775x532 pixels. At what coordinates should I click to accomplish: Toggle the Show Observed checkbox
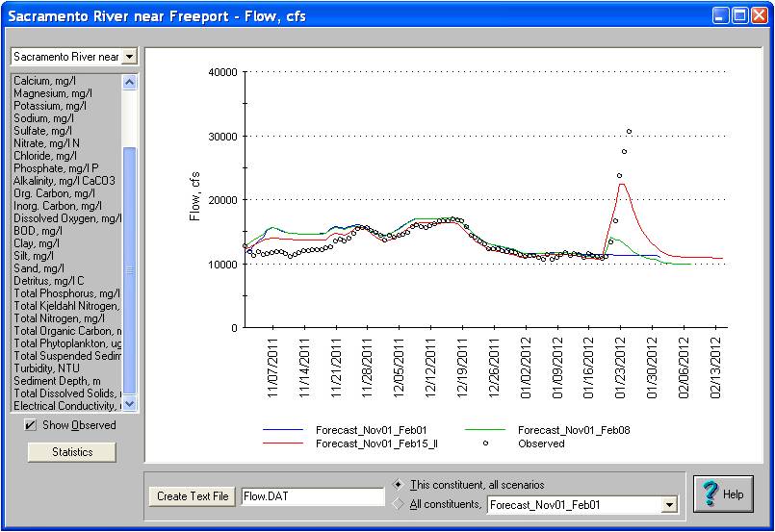(30, 425)
